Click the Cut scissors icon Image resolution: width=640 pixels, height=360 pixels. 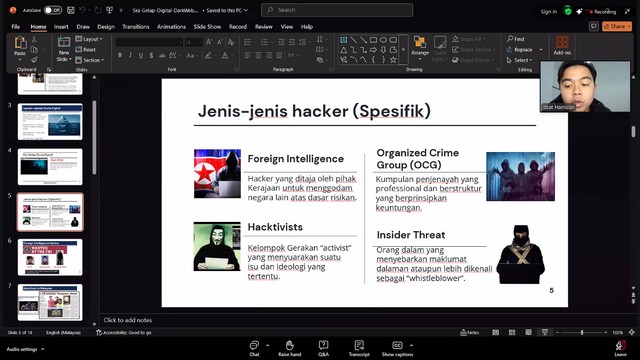tap(34, 39)
